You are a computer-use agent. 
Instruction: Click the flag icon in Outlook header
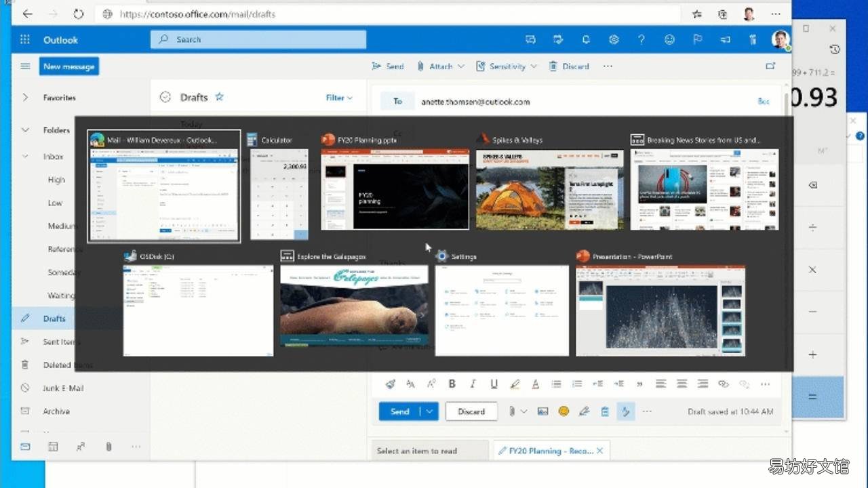(697, 39)
